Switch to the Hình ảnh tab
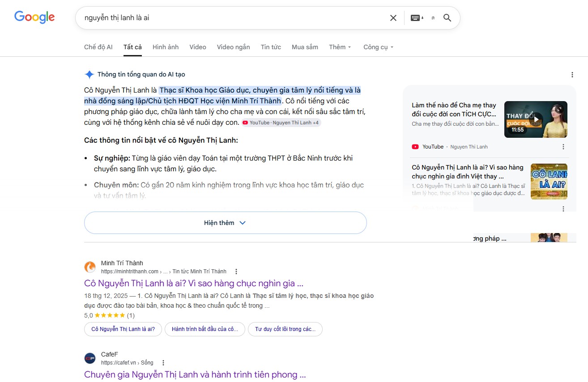The height and width of the screenshot is (382, 588). tap(166, 47)
